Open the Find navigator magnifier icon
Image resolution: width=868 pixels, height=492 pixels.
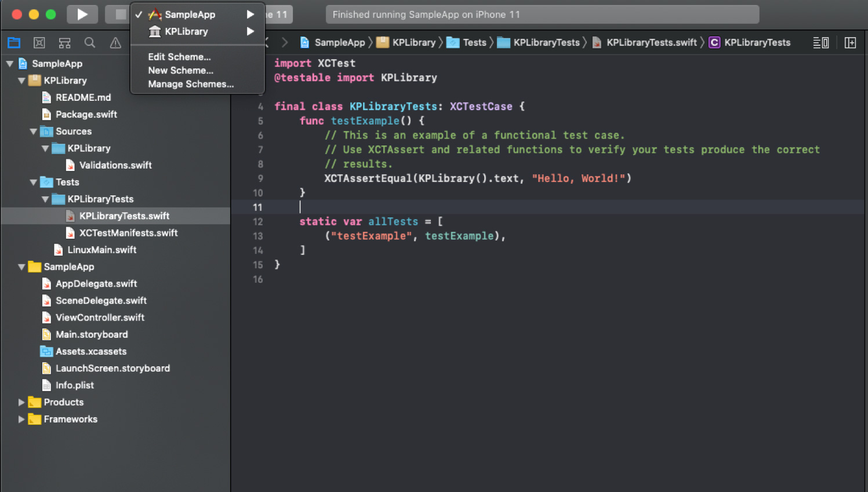click(90, 42)
